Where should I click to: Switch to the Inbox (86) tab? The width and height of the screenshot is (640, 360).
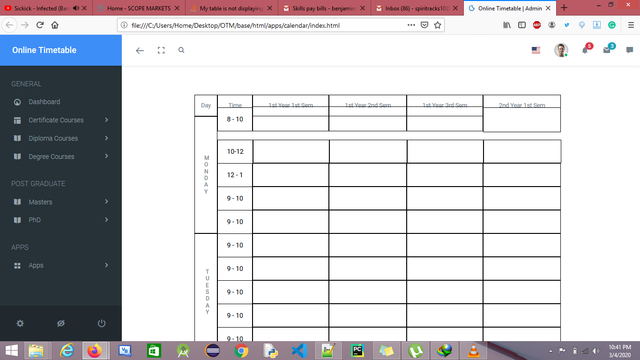[416, 8]
